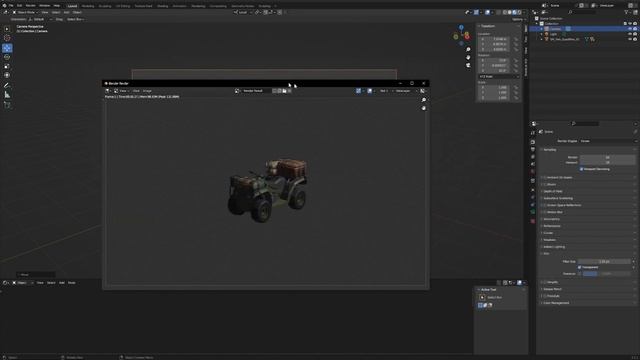640x360 pixels.
Task: Activate the Move tool in the viewport toolbar
Action: click(7, 48)
